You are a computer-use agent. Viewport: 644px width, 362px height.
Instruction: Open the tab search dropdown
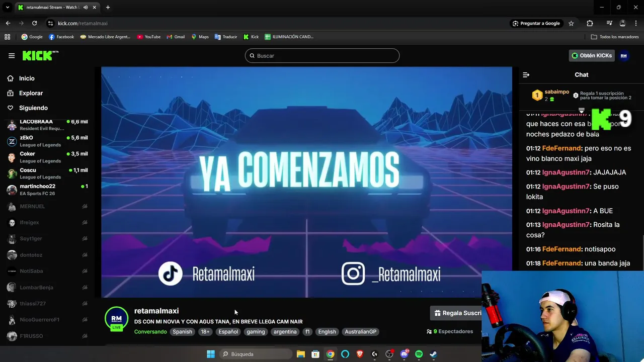7,8
